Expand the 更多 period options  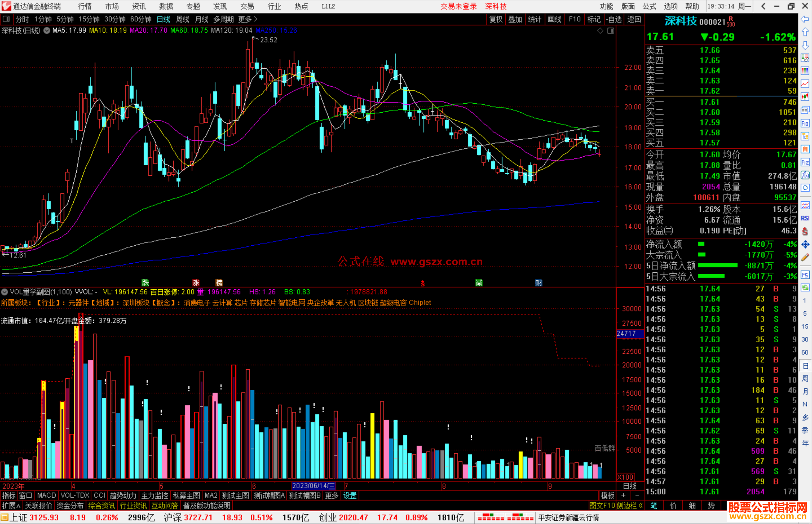pyautogui.click(x=247, y=19)
